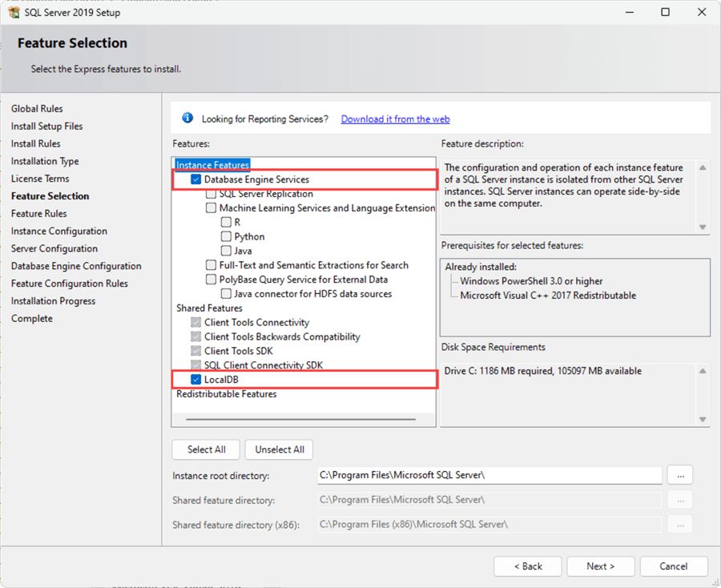Click disk space scroll down arrow
Image resolution: width=721 pixels, height=588 pixels.
[x=703, y=419]
